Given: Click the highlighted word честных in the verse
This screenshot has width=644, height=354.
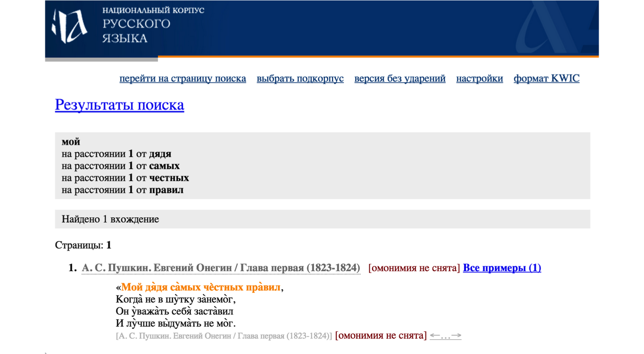Looking at the screenshot, I should click(x=223, y=288).
